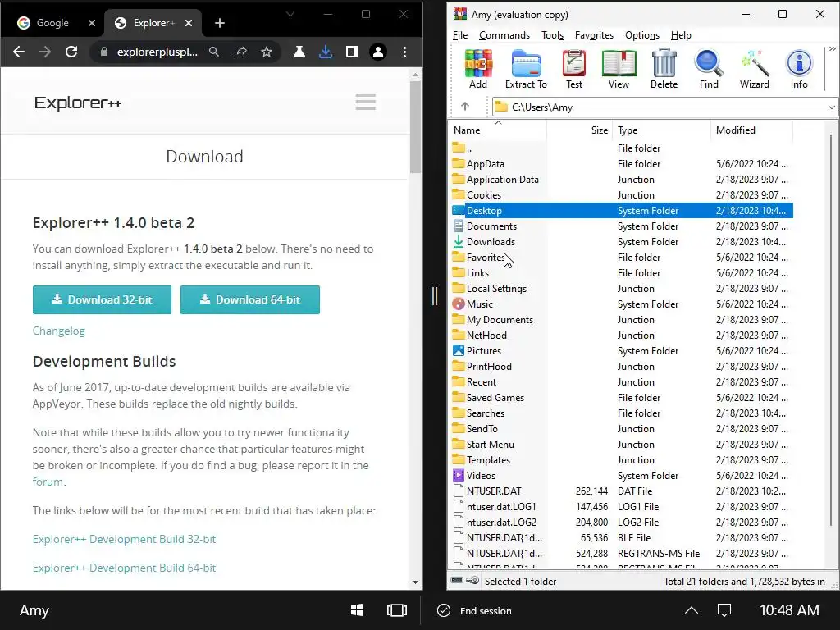The height and width of the screenshot is (630, 840).
Task: Close the Google tab
Action: coord(92,23)
